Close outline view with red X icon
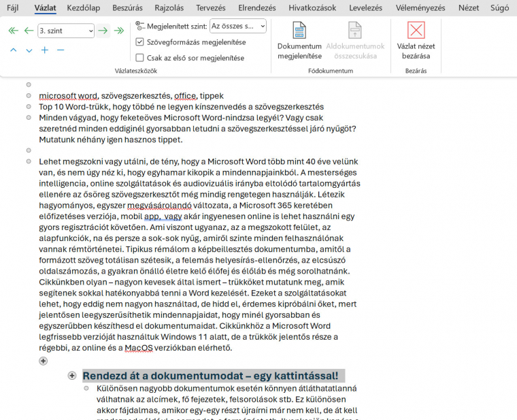The height and width of the screenshot is (420, 517). point(416,31)
